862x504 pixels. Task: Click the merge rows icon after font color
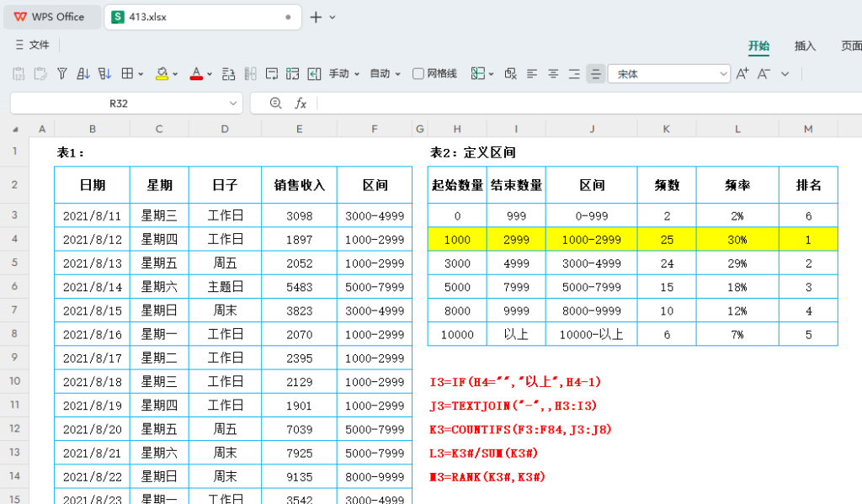pos(229,74)
